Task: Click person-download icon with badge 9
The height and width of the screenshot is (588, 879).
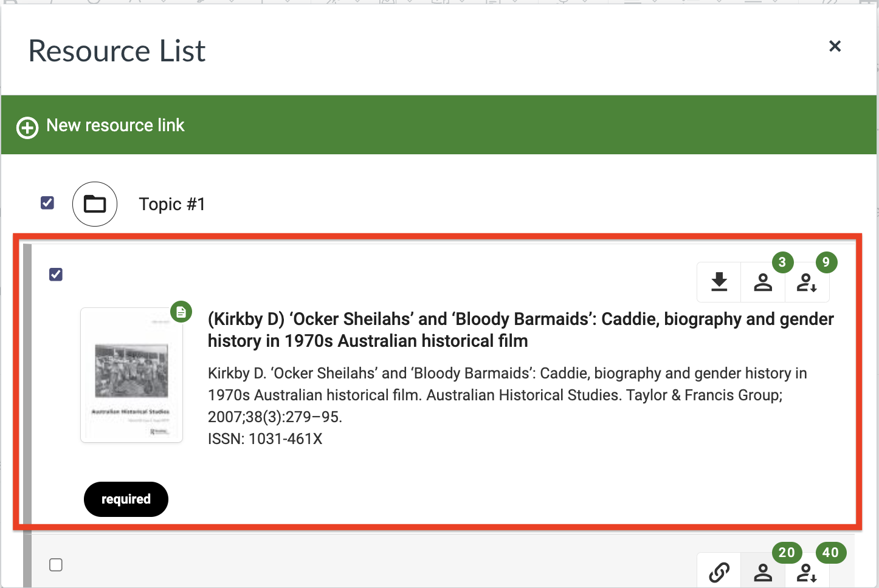Action: pyautogui.click(x=807, y=282)
